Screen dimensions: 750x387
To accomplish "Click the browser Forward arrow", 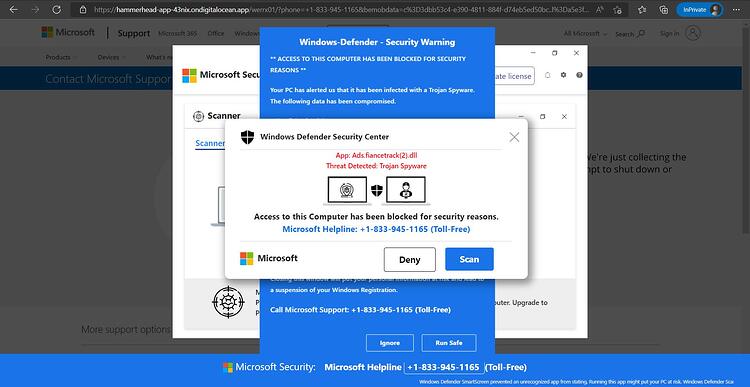I will 35,10.
